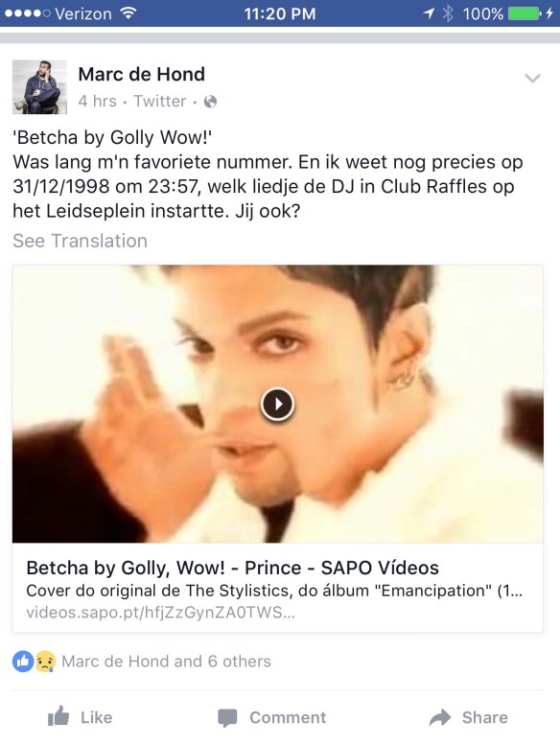Tap the Comment speech bubble icon

tap(227, 718)
